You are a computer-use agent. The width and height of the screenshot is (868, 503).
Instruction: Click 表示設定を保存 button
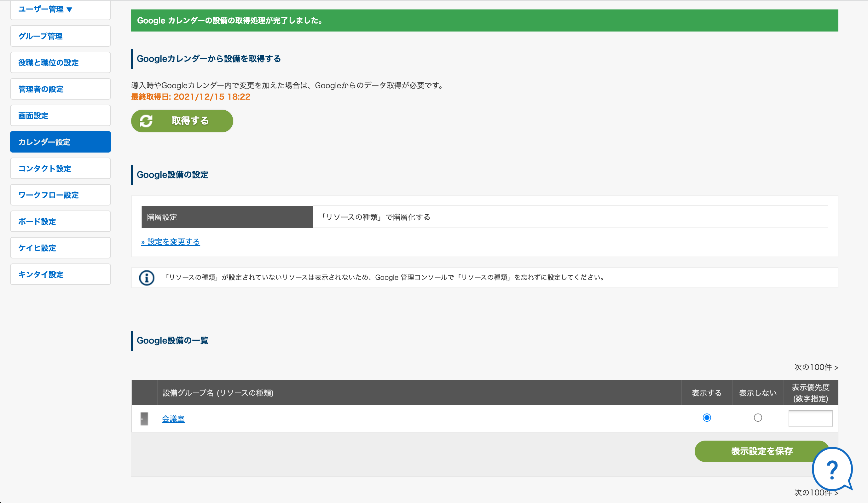762,451
